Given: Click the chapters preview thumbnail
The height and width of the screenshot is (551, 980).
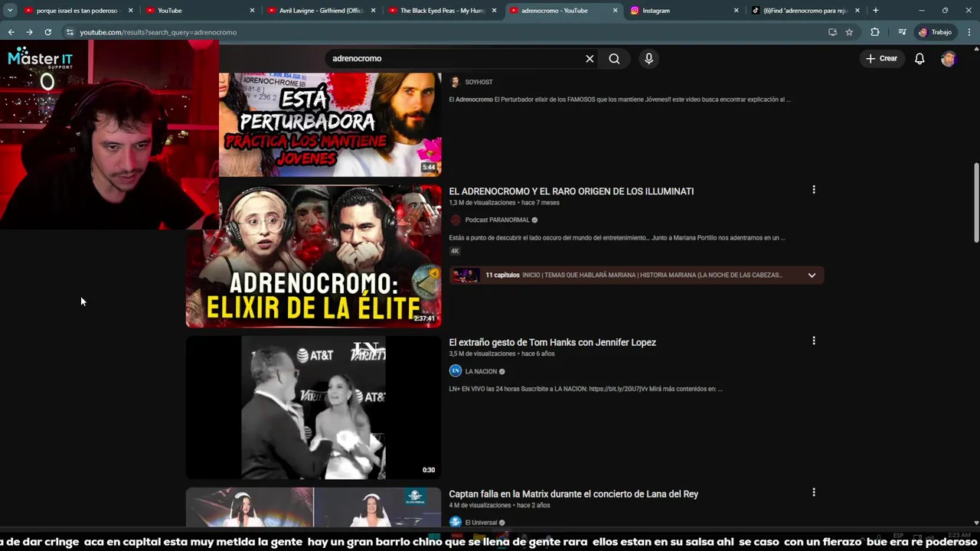Looking at the screenshot, I should (x=465, y=275).
